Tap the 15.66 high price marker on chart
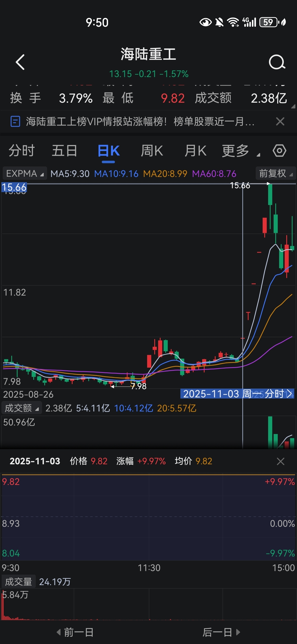 (x=240, y=185)
